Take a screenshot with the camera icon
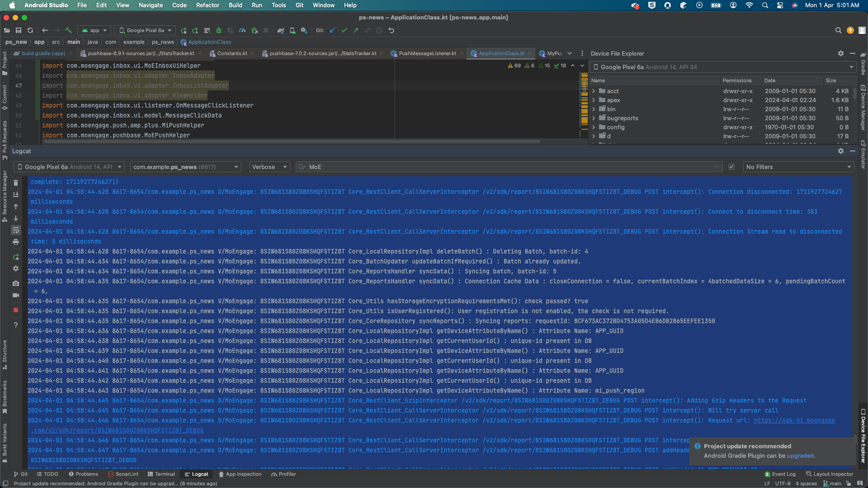Image resolution: width=868 pixels, height=488 pixels. (x=16, y=283)
